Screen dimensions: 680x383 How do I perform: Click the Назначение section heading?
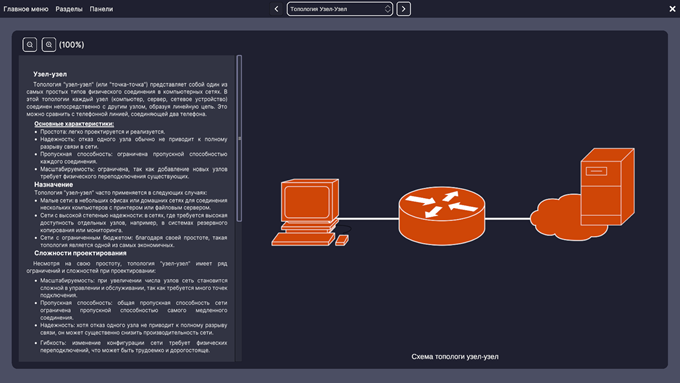[53, 184]
